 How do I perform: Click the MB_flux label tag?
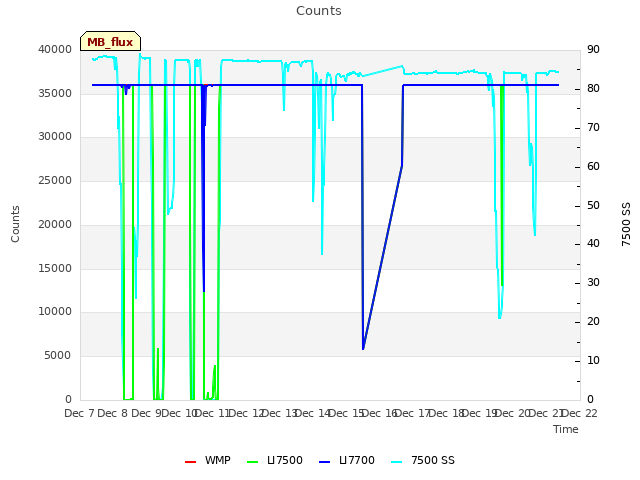pos(110,41)
